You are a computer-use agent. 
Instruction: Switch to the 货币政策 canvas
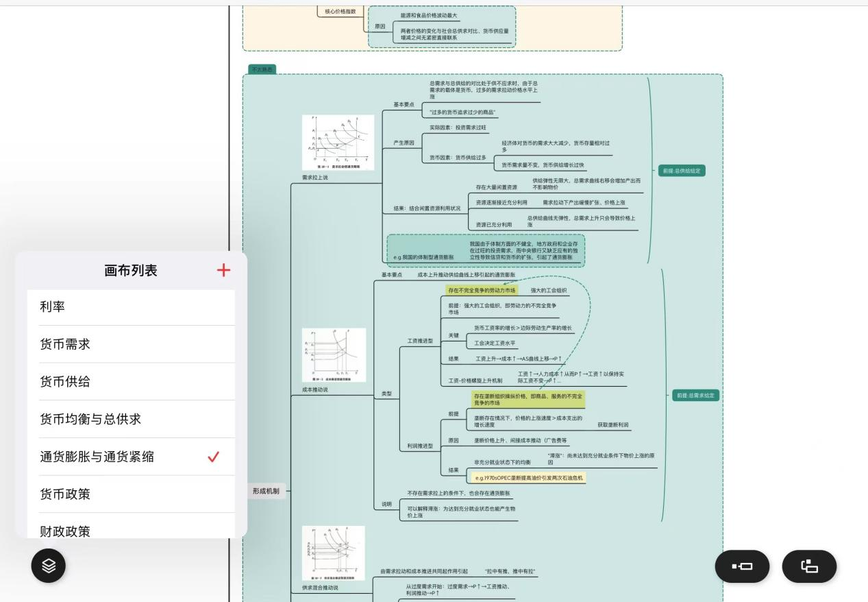[131, 494]
